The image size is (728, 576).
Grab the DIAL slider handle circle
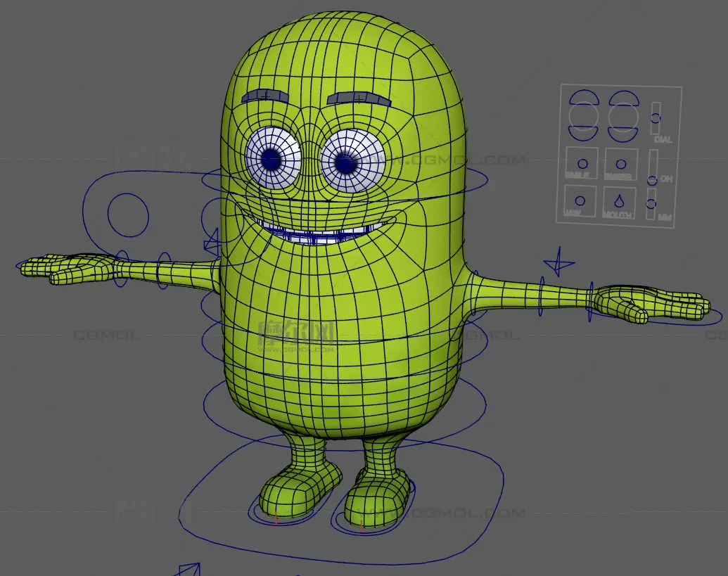pos(656,118)
